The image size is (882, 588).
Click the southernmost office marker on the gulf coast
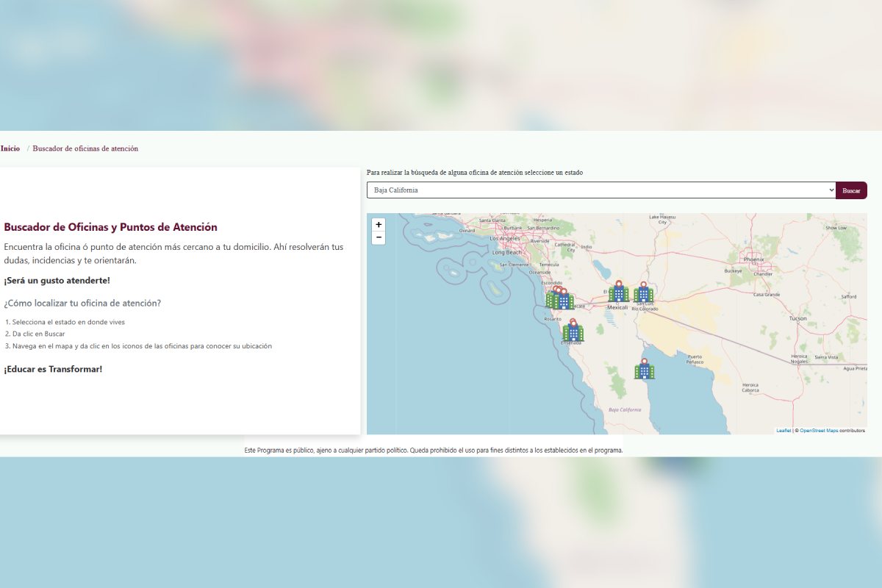coord(645,370)
